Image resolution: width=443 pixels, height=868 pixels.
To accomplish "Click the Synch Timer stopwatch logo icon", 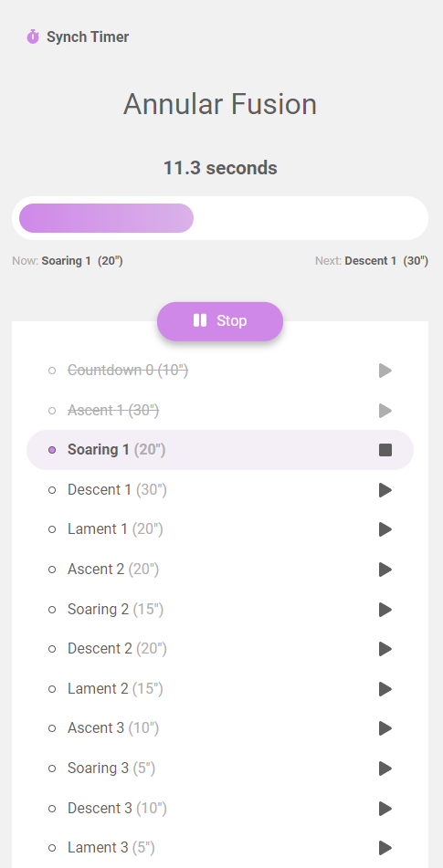I will 33,37.
